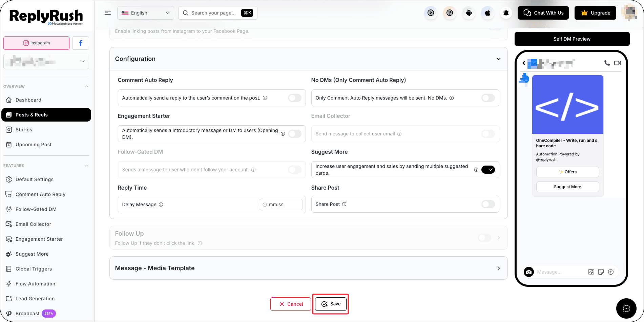Click the phone call icon in preview
The image size is (644, 322).
[607, 63]
